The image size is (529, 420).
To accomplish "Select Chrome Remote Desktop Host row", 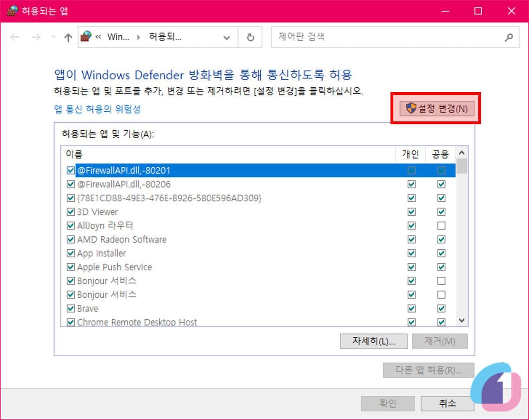I will click(258, 322).
